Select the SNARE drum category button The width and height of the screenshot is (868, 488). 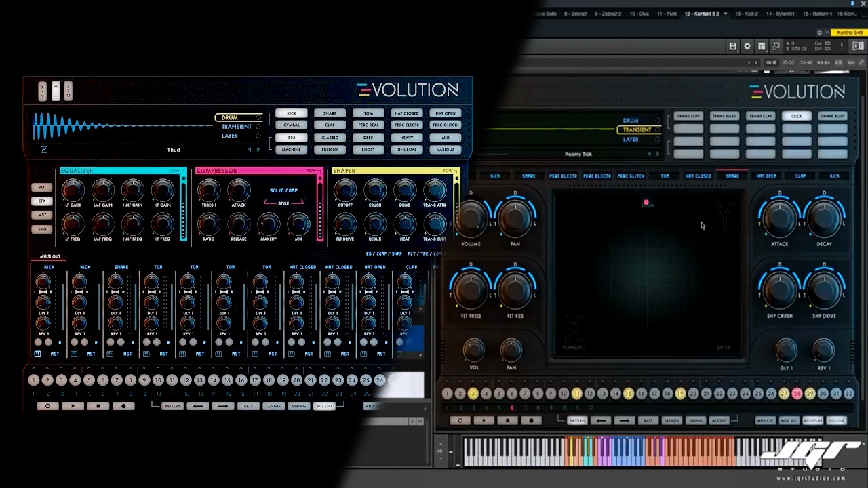330,113
